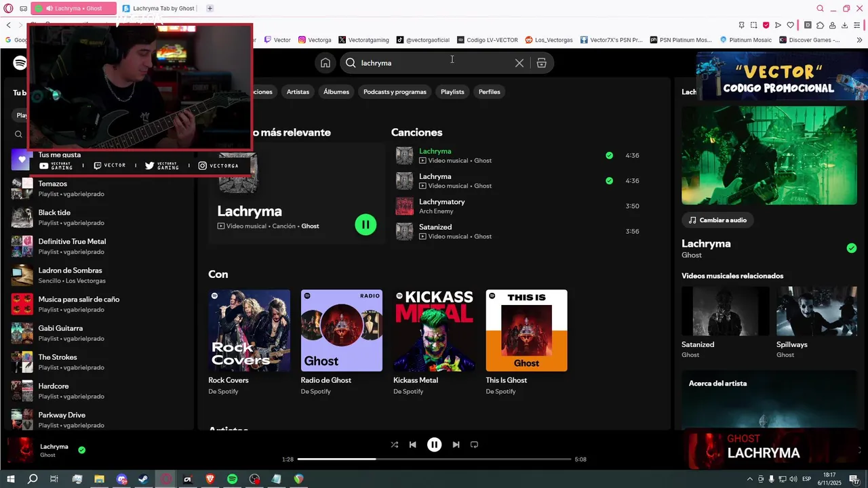Select the Artistas filter chip
Screen dimensions: 868x488
[x=298, y=91]
